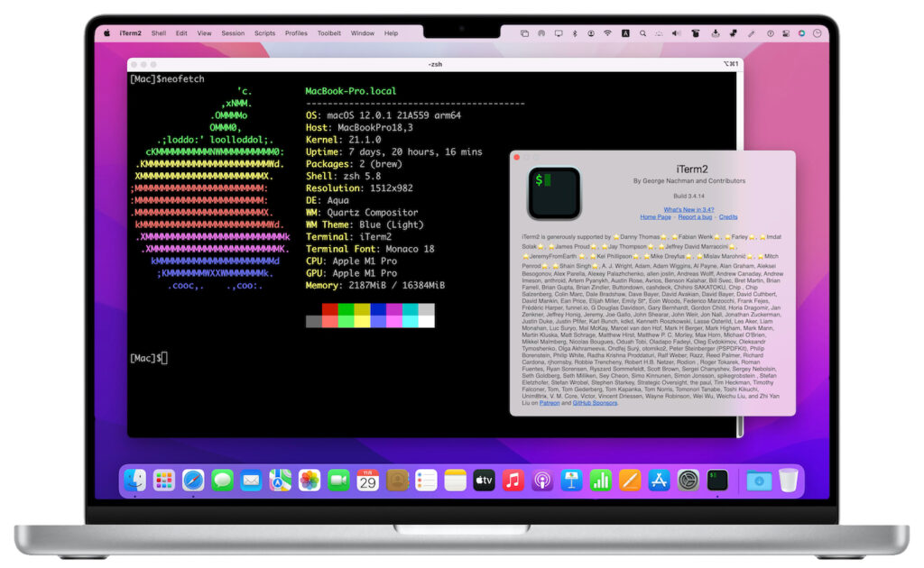Open the Toolbelt menu
The width and height of the screenshot is (924, 568).
pyautogui.click(x=328, y=32)
